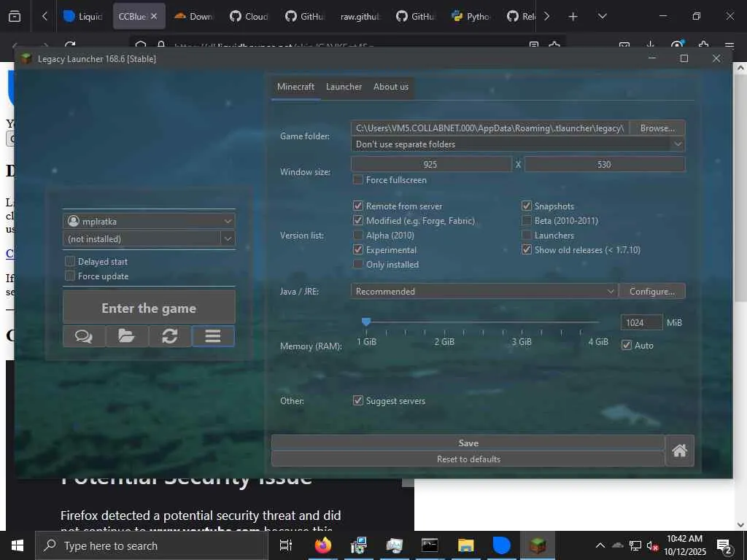Click the blue LiquidBounce taskbar icon
Screen dimensions: 747x560
click(501, 545)
